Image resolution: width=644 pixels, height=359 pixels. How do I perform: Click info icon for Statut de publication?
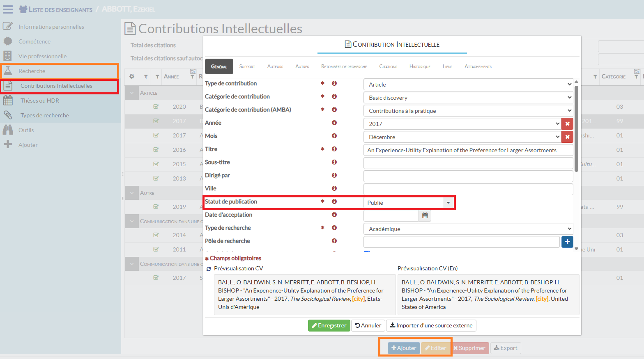pos(334,201)
